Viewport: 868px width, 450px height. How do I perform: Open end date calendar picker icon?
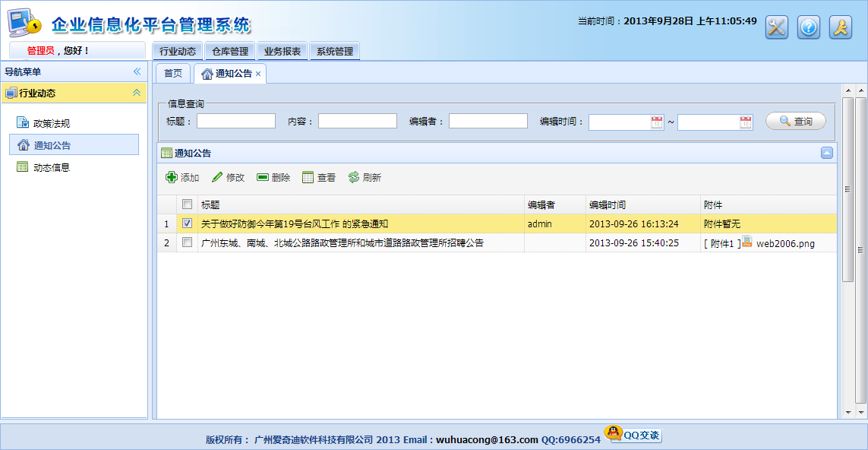(746, 122)
